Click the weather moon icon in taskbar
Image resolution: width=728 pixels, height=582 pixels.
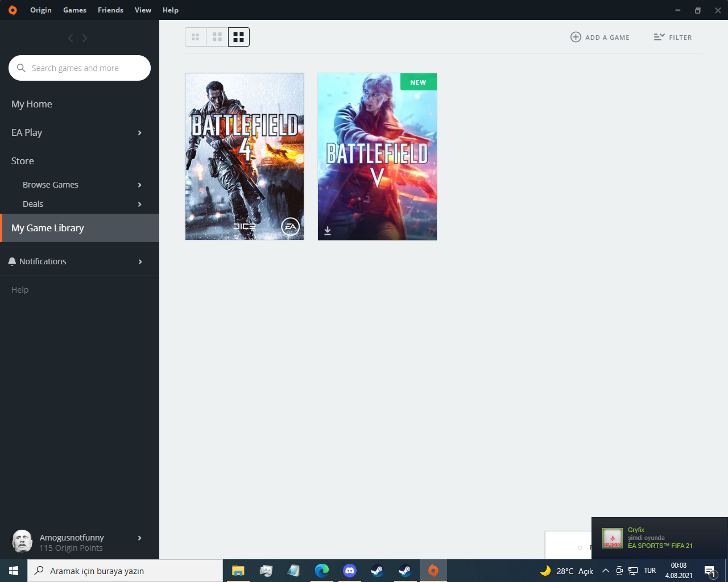tap(545, 571)
